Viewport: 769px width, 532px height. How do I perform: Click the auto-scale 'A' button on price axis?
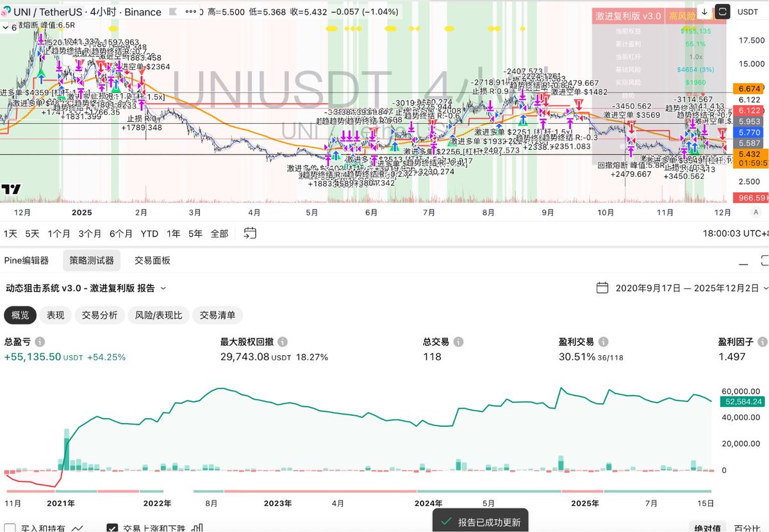(756, 212)
